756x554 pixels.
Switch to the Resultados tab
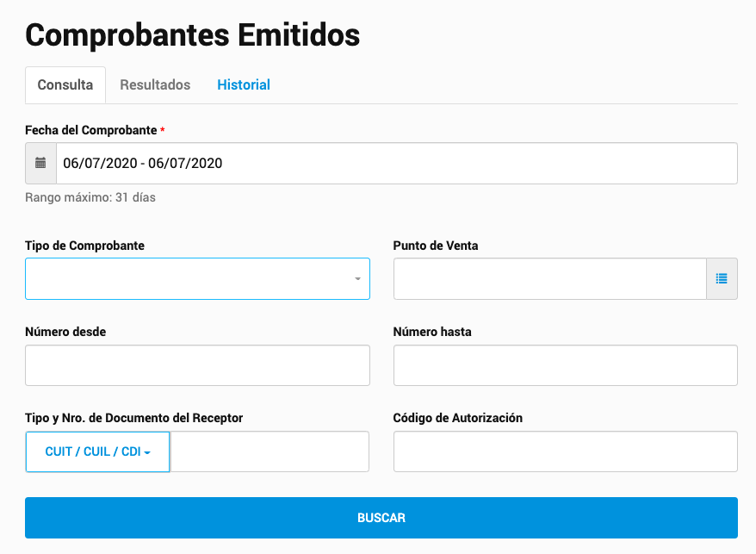click(155, 85)
